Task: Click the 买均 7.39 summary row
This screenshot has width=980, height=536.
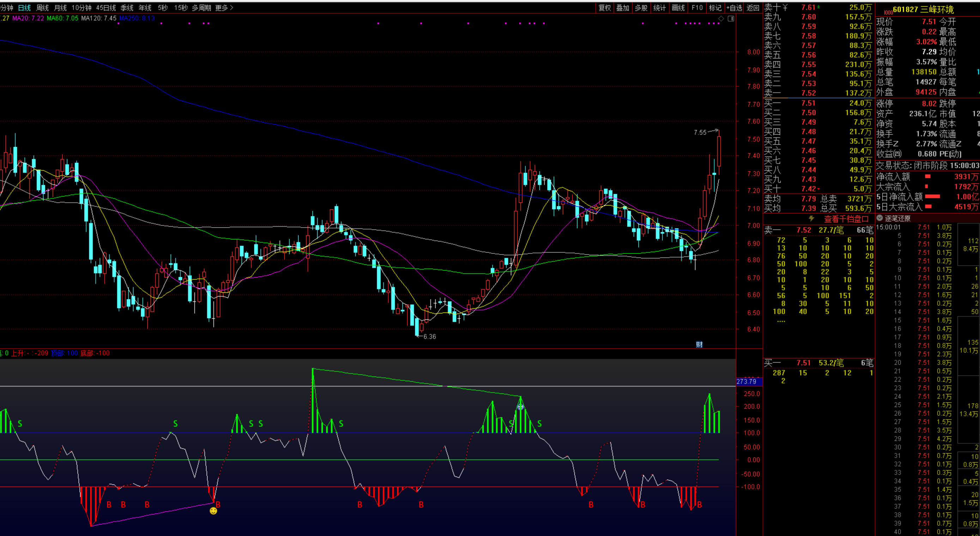Action: click(x=819, y=208)
